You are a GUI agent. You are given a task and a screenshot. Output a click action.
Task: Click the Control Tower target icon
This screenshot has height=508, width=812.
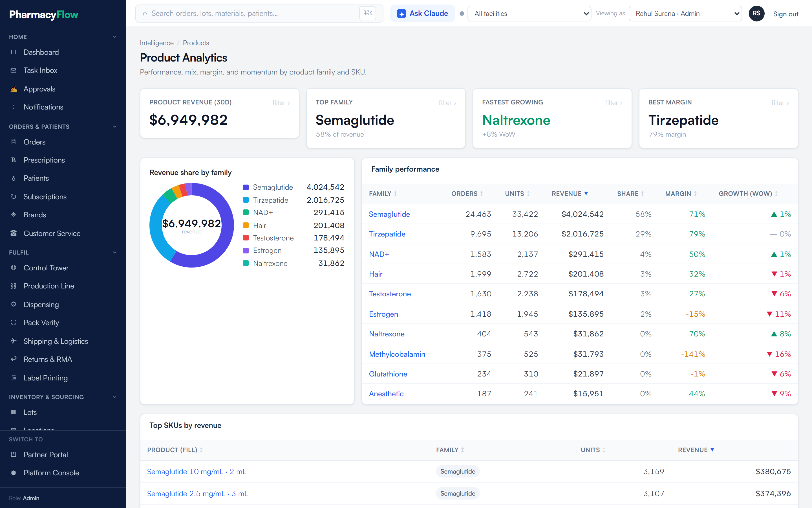pyautogui.click(x=14, y=268)
